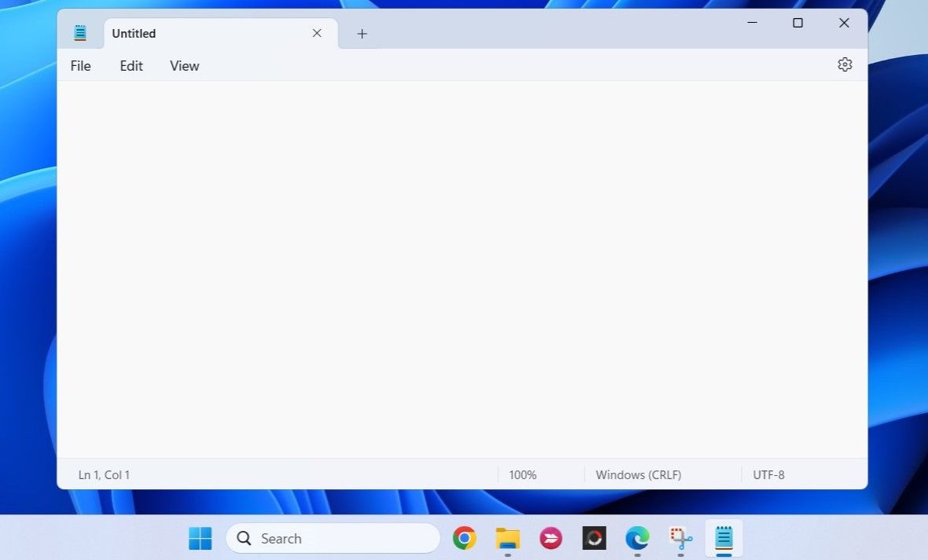This screenshot has width=928, height=560.
Task: Open Notepad settings with the gear icon
Action: 845,64
